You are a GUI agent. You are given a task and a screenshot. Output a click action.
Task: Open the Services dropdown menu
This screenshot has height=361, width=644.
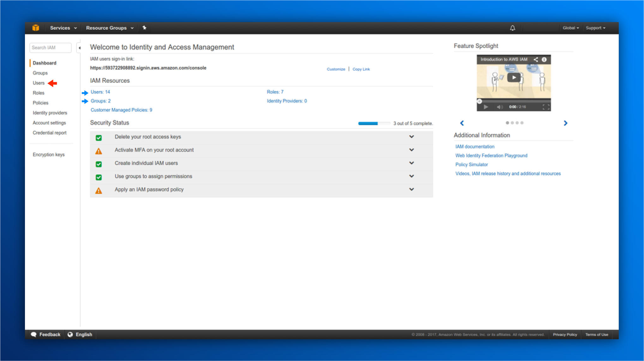pos(63,28)
